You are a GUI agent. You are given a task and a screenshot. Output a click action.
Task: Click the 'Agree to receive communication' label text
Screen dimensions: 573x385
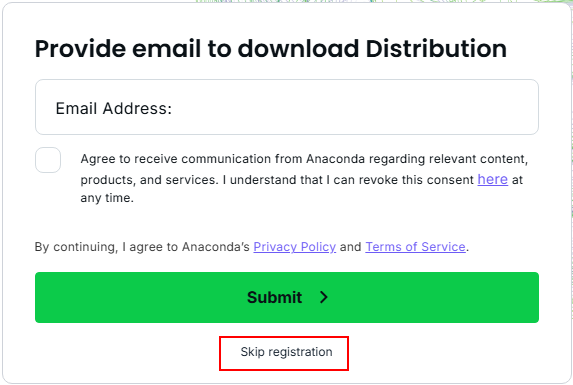click(x=304, y=159)
